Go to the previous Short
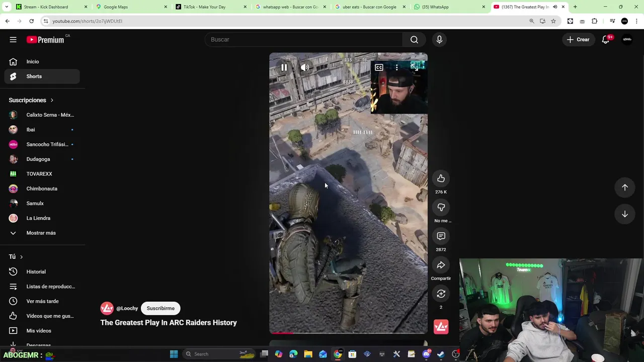 pyautogui.click(x=625, y=187)
